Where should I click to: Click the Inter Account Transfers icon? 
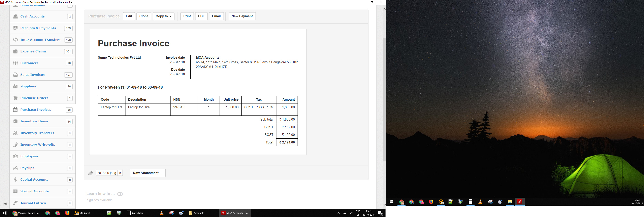15,40
